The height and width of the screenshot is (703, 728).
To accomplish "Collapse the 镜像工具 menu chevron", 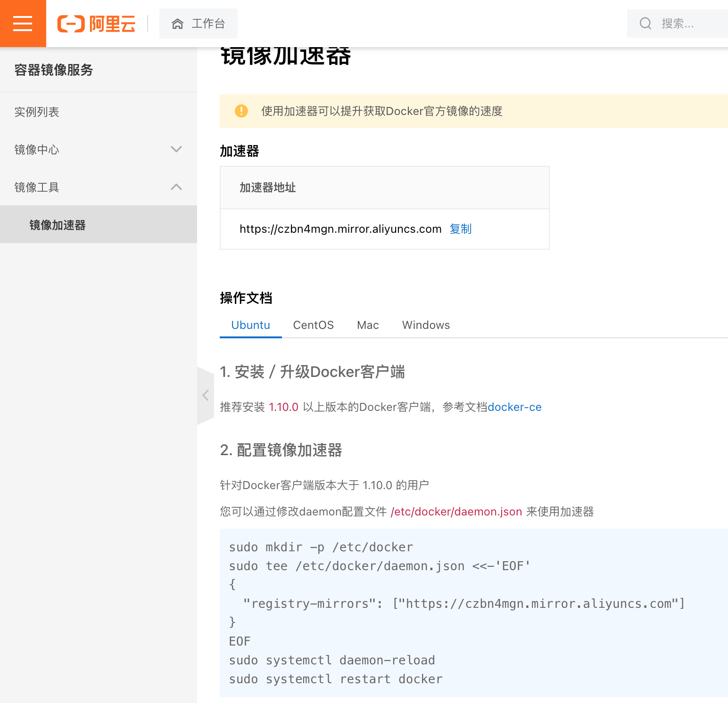I will (176, 187).
